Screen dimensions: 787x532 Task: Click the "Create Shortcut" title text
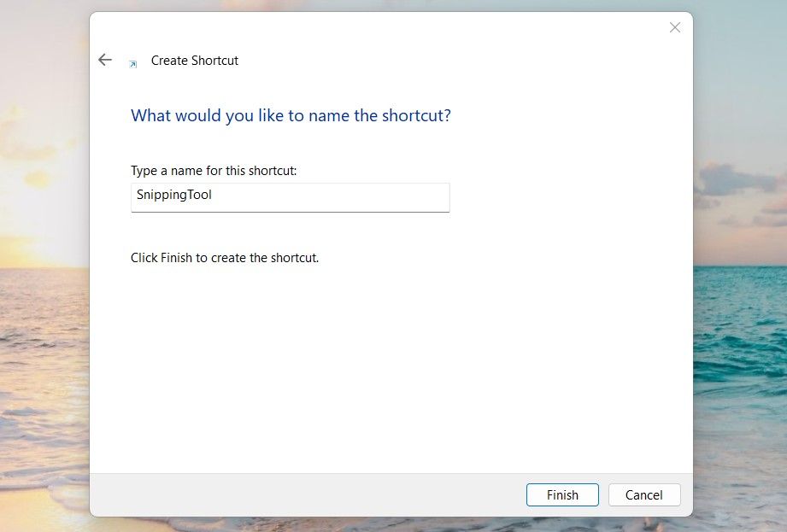195,61
